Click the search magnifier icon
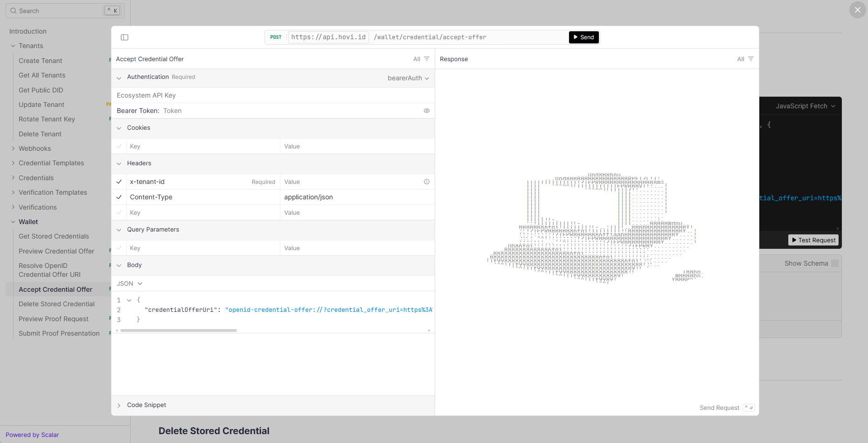 coord(14,11)
